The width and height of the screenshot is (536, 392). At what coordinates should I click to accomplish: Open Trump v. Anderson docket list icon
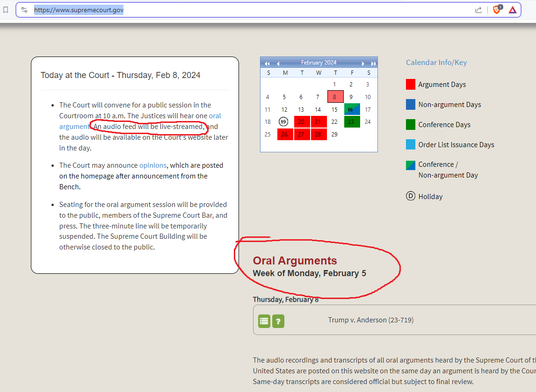(x=264, y=321)
